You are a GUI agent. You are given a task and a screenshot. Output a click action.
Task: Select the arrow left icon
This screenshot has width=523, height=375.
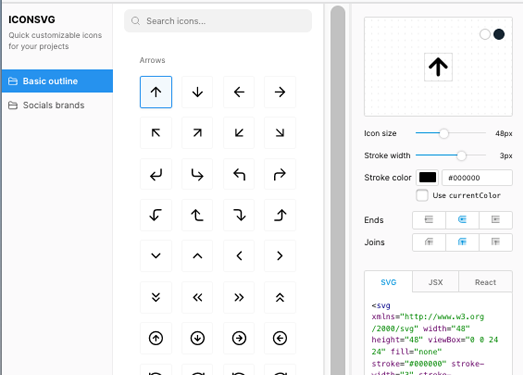[x=238, y=92]
